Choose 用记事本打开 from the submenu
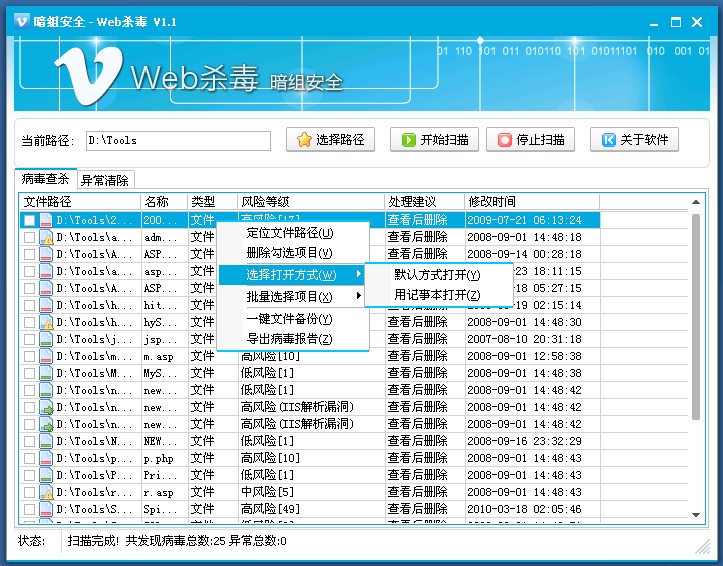The height and width of the screenshot is (566, 723). pyautogui.click(x=437, y=295)
